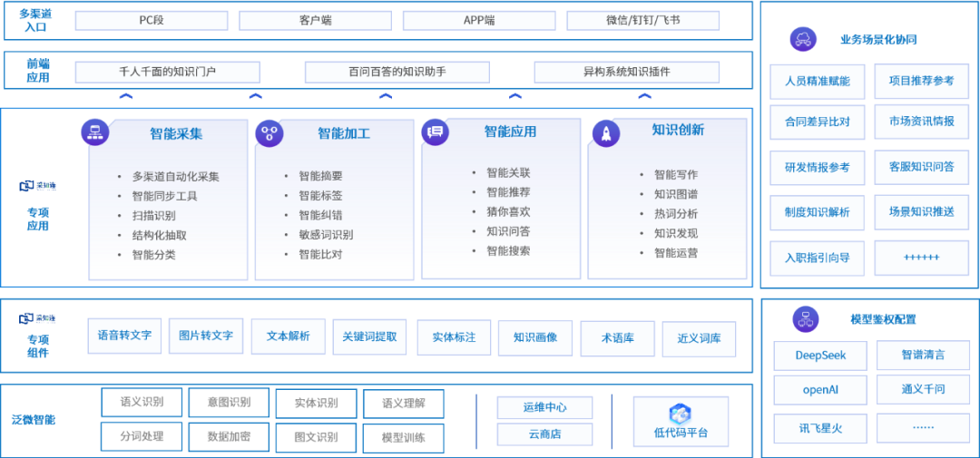Click the 图文识别 box
Screen dimensions: 980x458
[x=317, y=438]
